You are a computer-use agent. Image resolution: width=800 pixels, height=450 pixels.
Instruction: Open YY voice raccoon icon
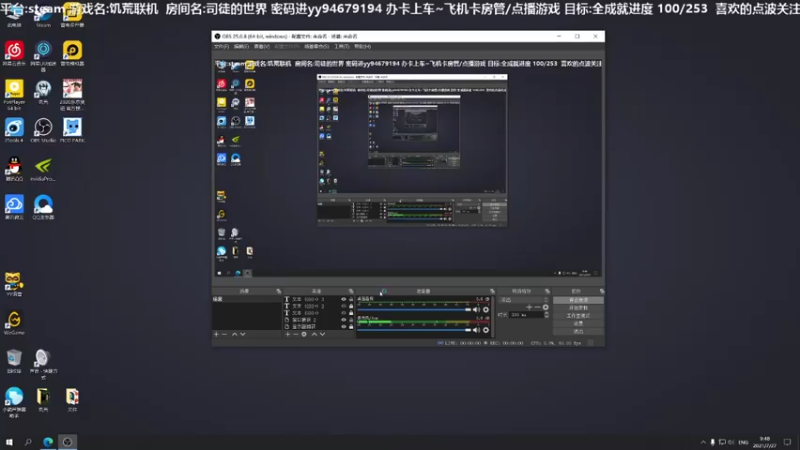(13, 284)
